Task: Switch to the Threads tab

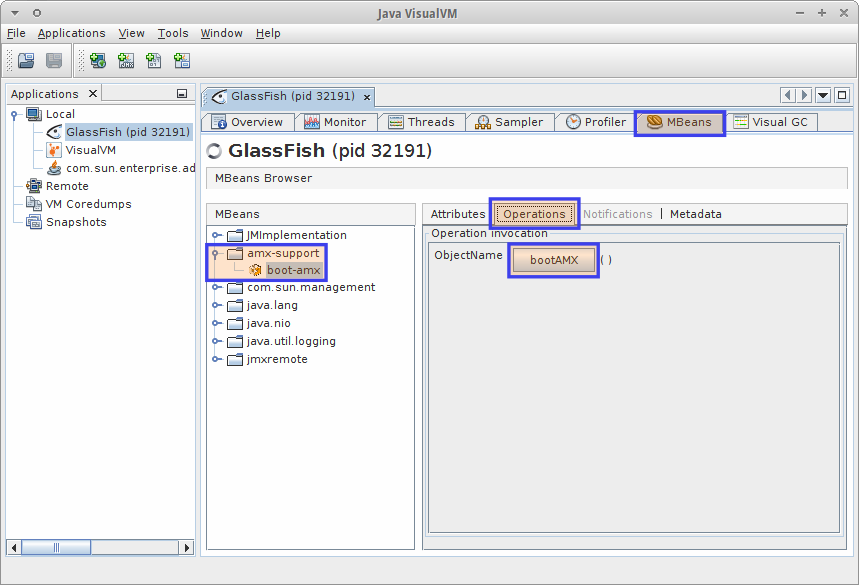Action: [421, 122]
